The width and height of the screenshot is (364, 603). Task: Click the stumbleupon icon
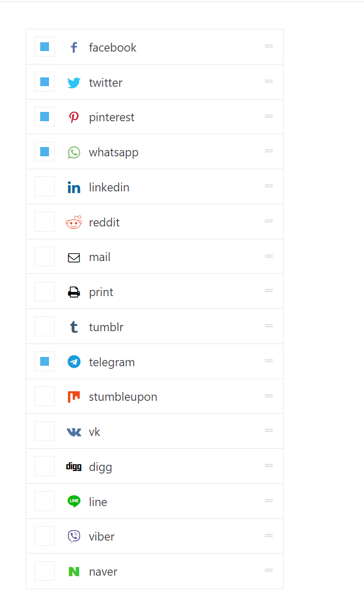(x=74, y=397)
